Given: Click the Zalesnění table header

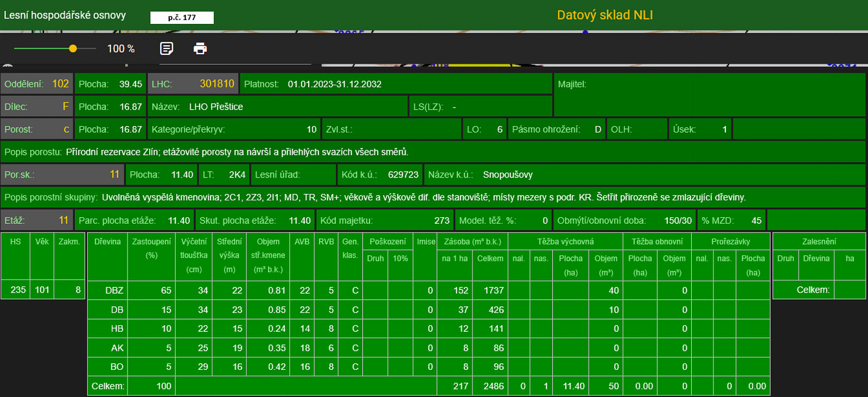Looking at the screenshot, I should pyautogui.click(x=819, y=242).
